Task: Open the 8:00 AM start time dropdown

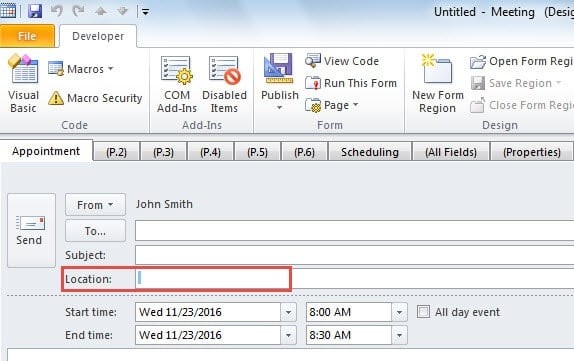Action: tap(399, 312)
